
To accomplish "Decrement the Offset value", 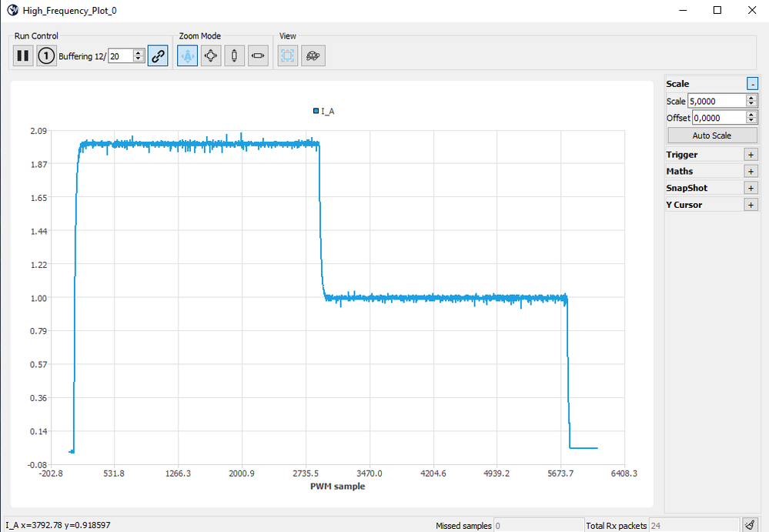I will [x=751, y=121].
